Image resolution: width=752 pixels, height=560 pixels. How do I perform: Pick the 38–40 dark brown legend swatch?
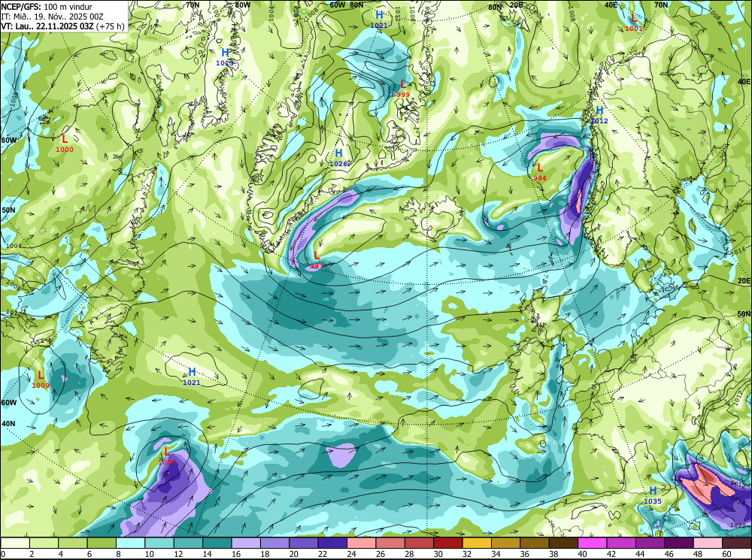coord(564,543)
